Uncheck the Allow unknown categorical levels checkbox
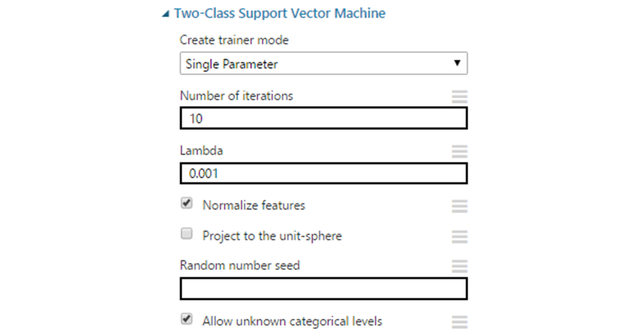This screenshot has width=644, height=336. point(187,320)
